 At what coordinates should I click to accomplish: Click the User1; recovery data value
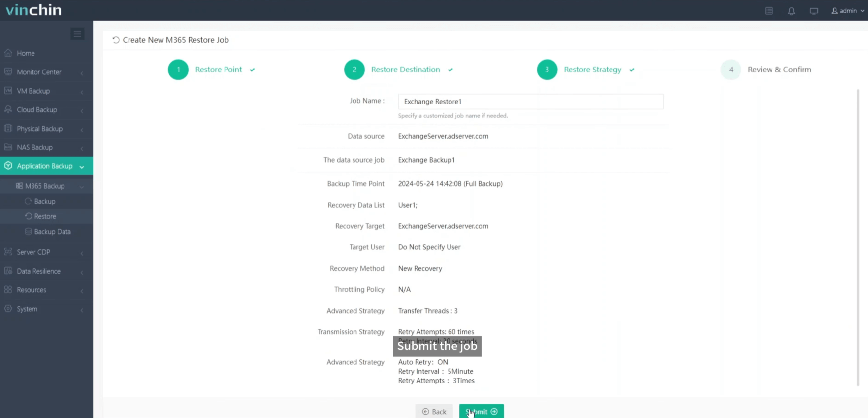[408, 205]
